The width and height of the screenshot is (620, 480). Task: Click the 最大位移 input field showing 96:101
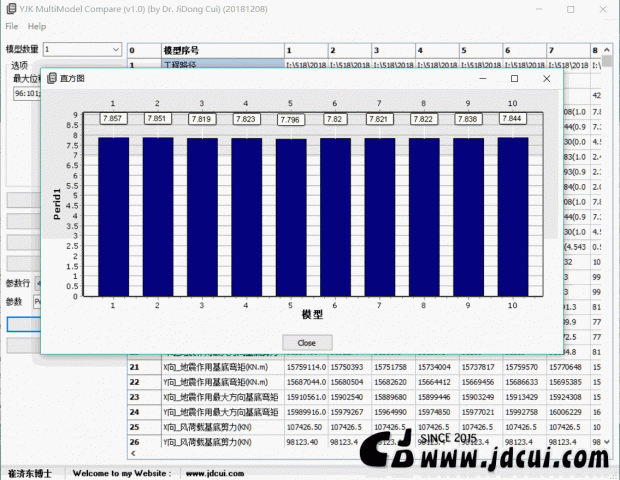click(x=25, y=94)
